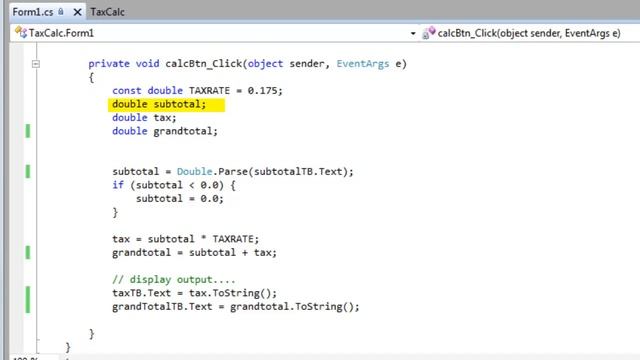Click the method icon beside calcBtn_Click
This screenshot has height=360, width=640.
tap(429, 33)
